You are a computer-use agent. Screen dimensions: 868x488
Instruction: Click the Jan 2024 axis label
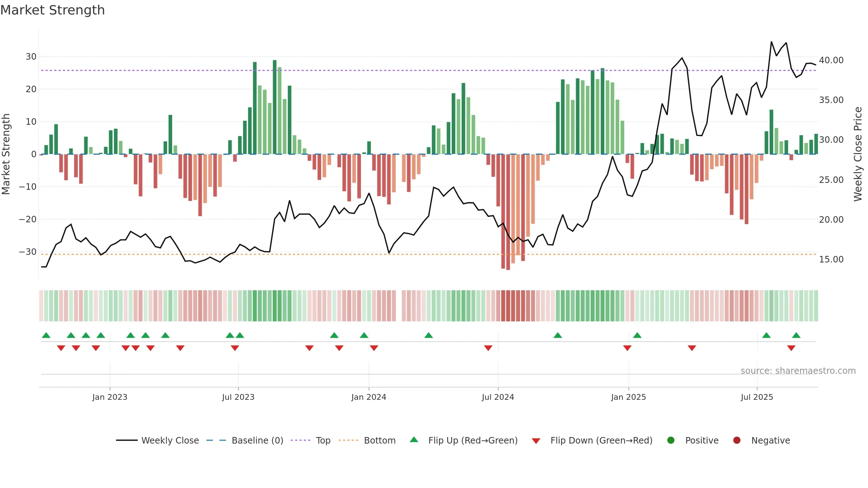[x=369, y=397]
